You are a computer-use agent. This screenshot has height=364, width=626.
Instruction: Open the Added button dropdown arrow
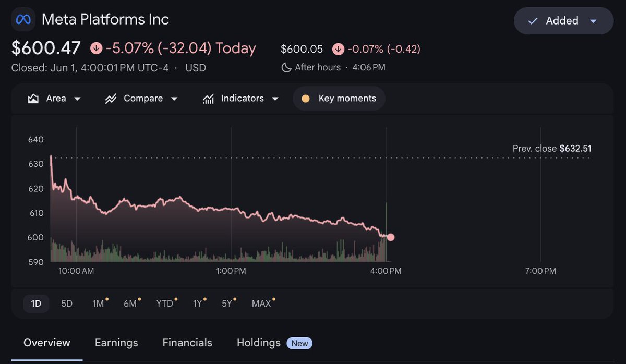(593, 21)
